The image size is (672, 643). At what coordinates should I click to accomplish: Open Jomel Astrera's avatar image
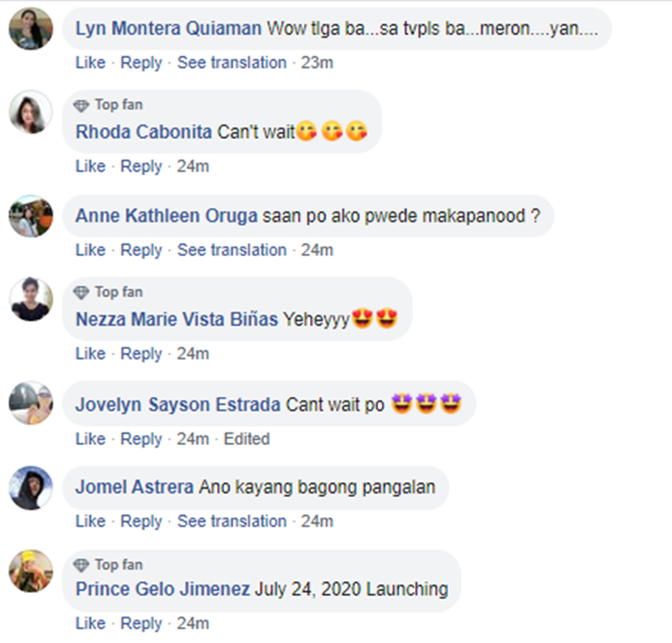point(30,488)
